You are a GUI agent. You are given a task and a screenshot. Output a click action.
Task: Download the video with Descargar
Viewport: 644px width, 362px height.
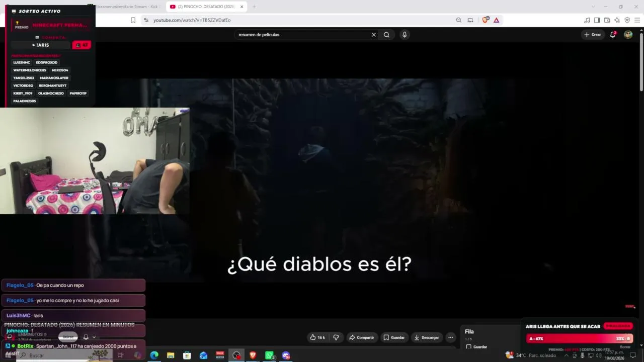427,337
